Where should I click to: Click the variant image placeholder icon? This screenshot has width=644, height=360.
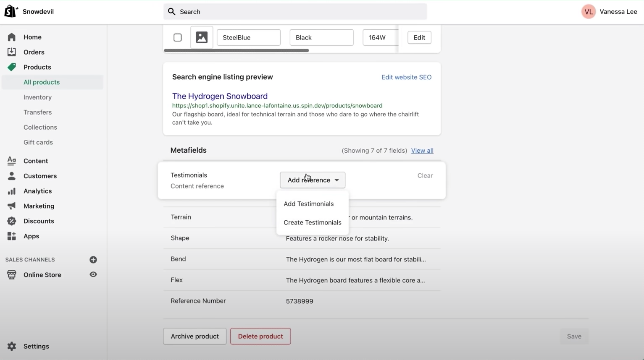tap(202, 37)
